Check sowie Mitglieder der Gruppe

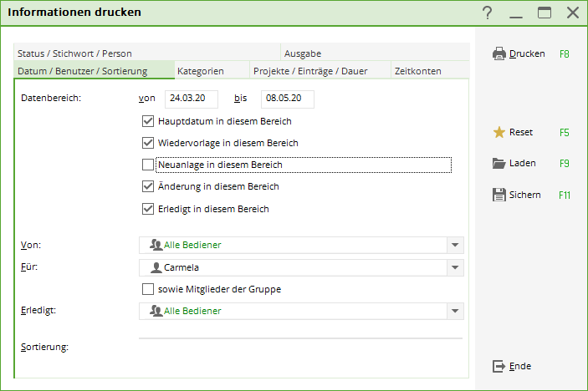[148, 289]
